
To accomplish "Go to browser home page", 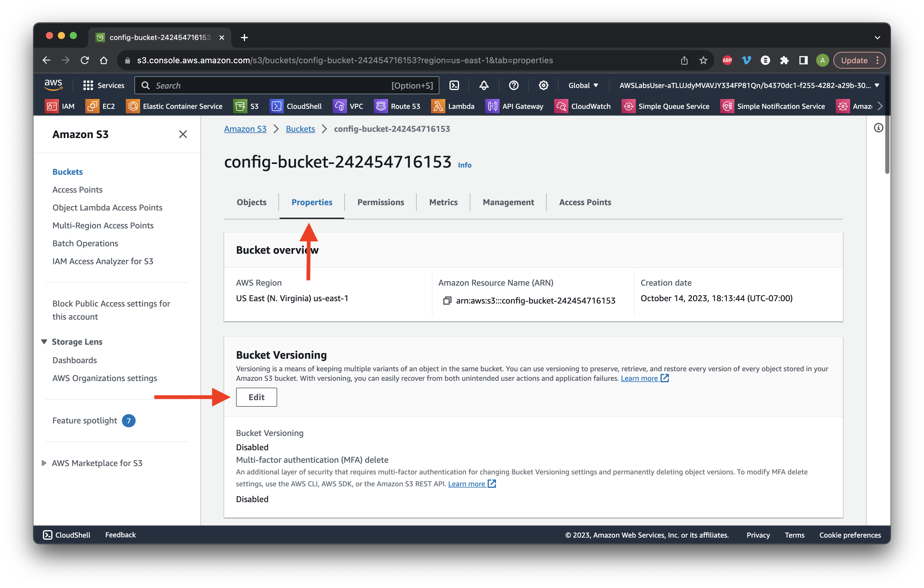I will (x=104, y=60).
